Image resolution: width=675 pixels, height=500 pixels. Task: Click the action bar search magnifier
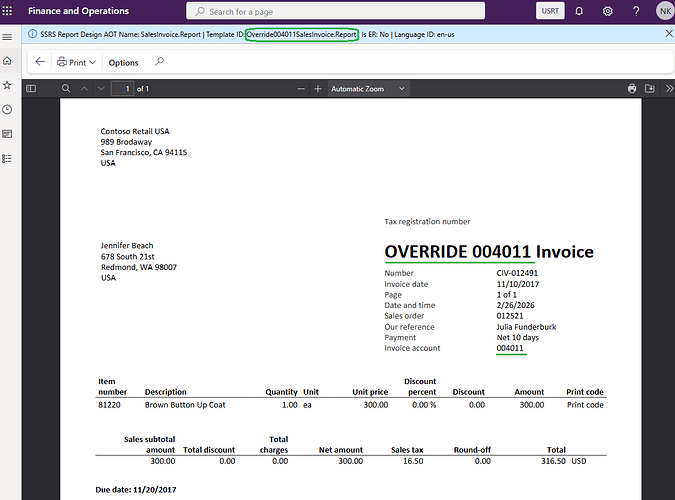159,62
